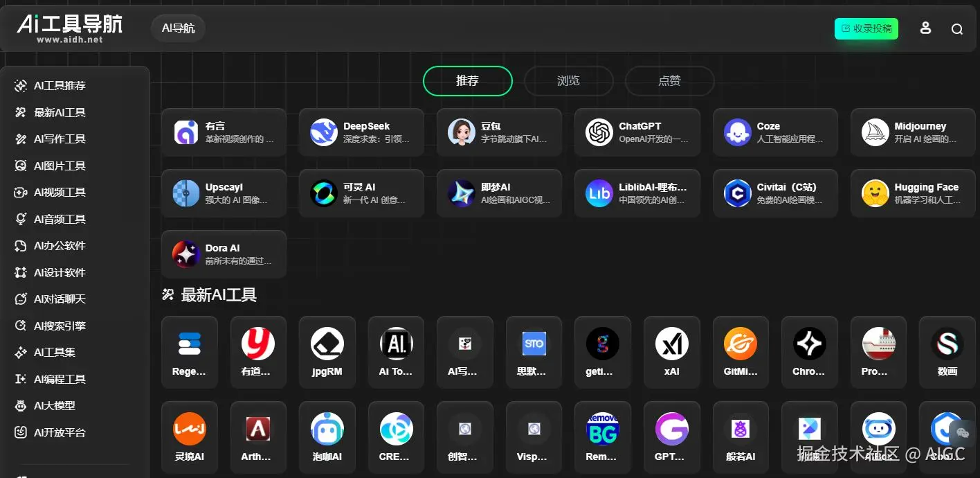Click the DeepSeek whale logo
The width and height of the screenshot is (980, 478).
click(x=324, y=132)
